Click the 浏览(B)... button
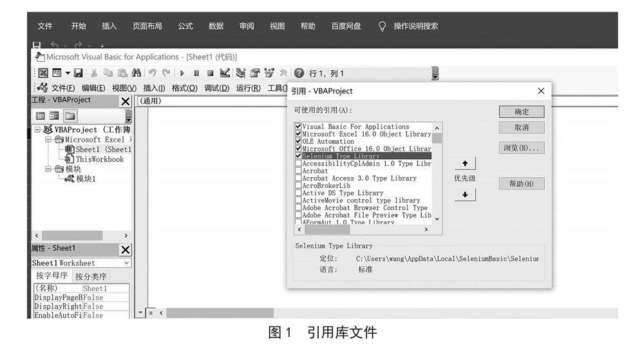This screenshot has height=346, width=644. point(521,148)
